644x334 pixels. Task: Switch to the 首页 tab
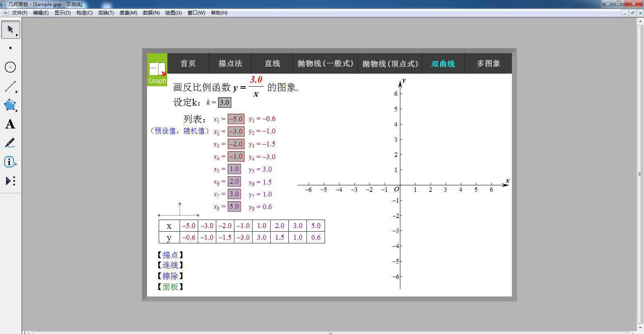pos(188,64)
